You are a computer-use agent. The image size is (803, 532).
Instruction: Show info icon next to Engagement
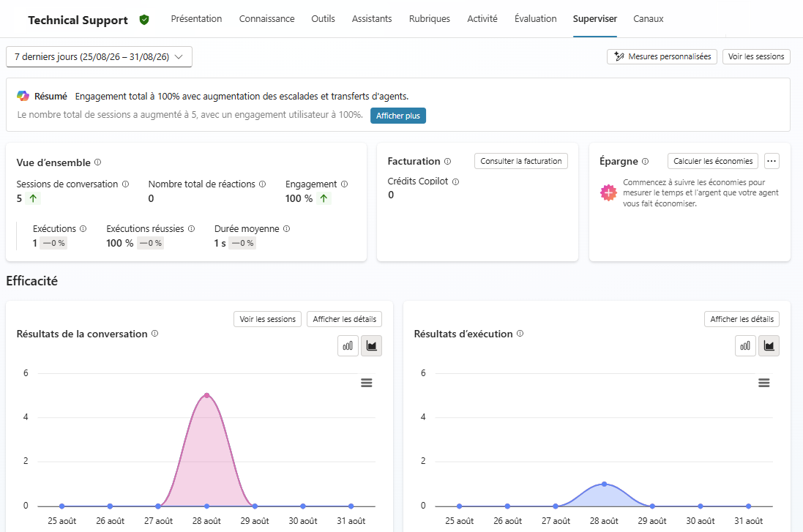point(344,184)
